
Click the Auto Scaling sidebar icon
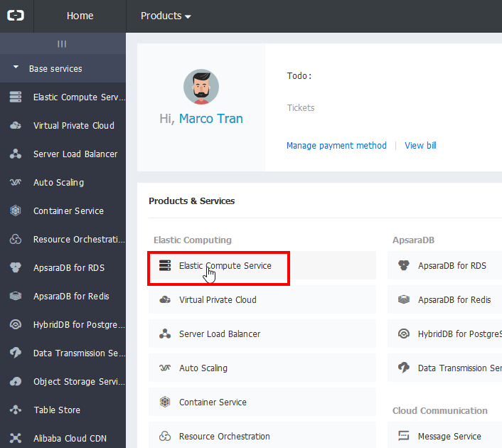(16, 183)
